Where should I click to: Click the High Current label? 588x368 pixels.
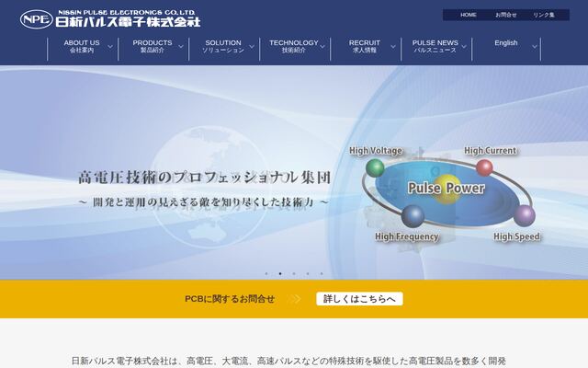tap(491, 151)
